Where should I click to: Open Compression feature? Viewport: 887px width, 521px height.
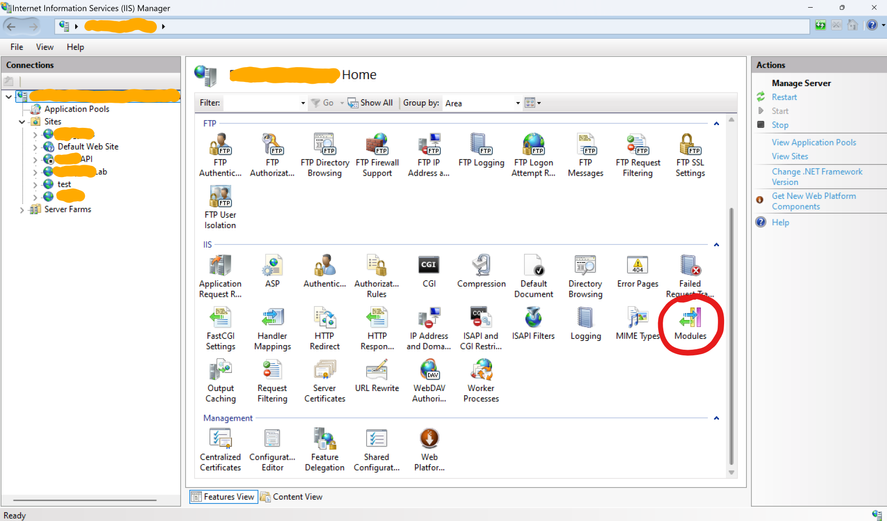pyautogui.click(x=481, y=271)
